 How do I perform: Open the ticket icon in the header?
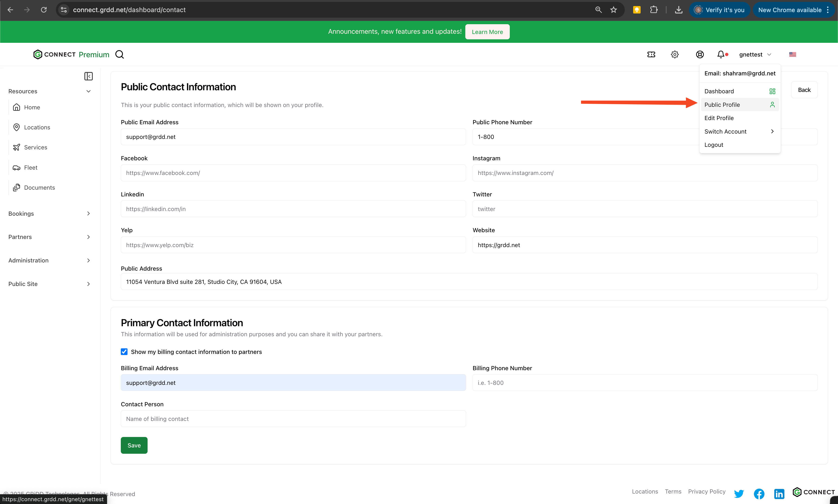tap(651, 54)
